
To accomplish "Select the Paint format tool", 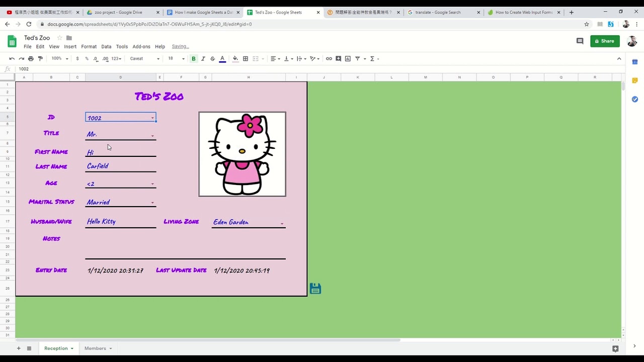I will point(40,59).
